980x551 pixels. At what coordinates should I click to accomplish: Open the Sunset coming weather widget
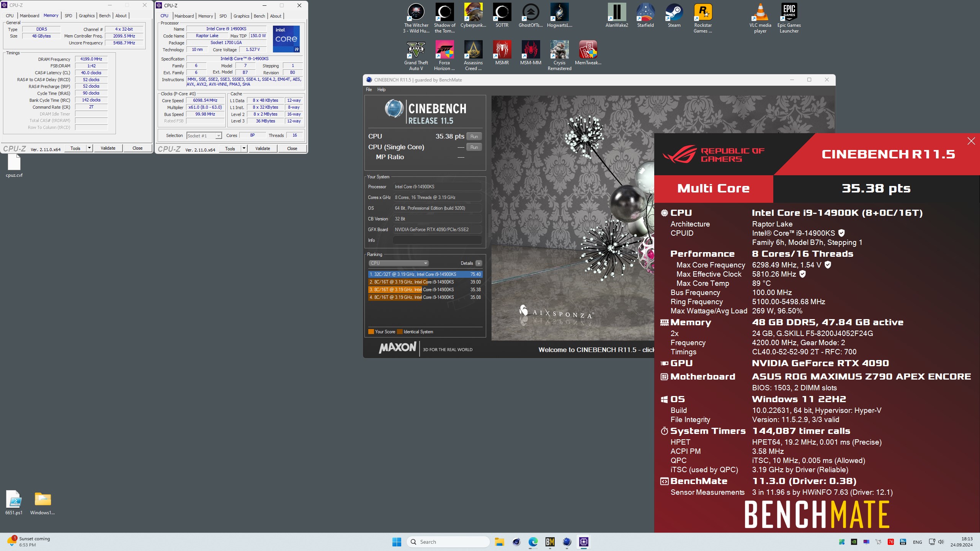click(x=29, y=541)
